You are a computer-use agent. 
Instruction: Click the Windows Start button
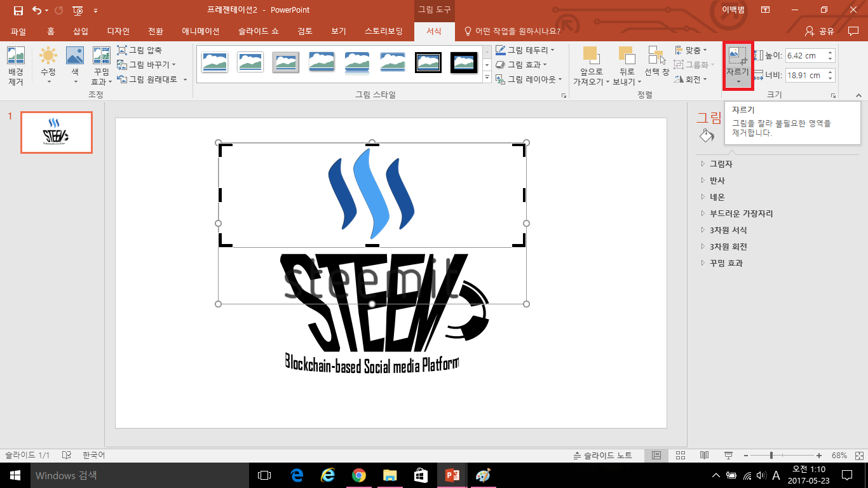15,475
